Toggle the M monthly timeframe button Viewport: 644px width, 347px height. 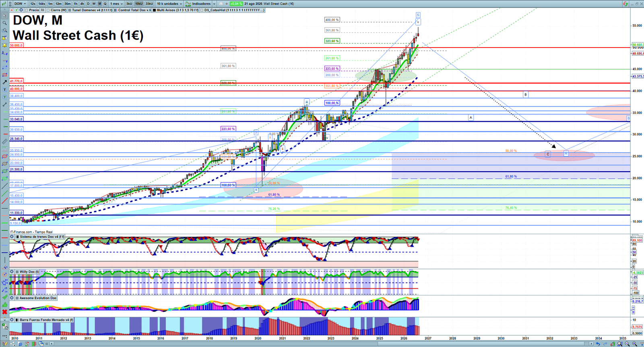tap(99, 4)
